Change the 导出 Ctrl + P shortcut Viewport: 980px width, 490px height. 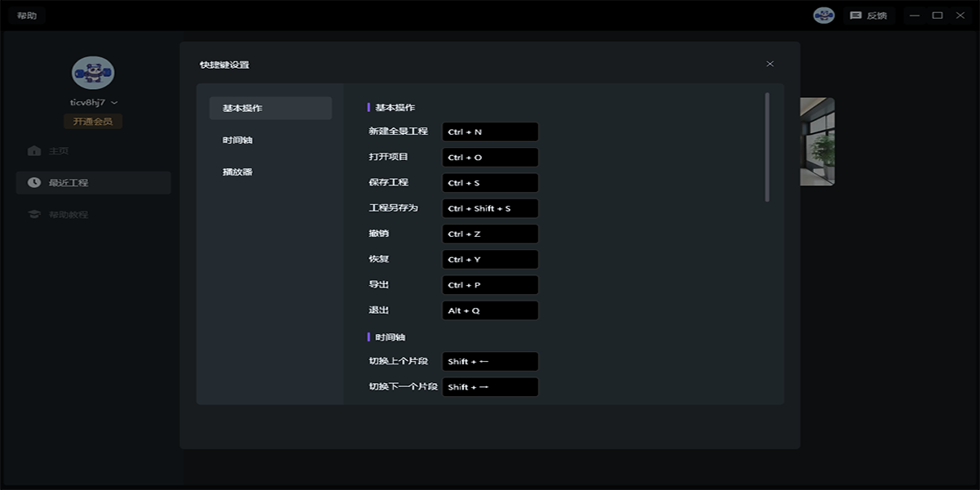pos(490,285)
